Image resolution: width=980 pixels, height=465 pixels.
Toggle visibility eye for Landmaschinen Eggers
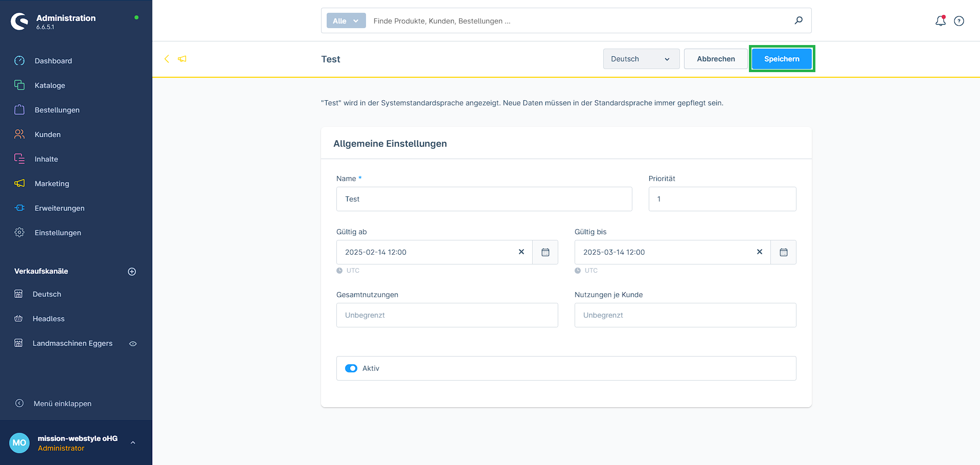[x=133, y=344]
